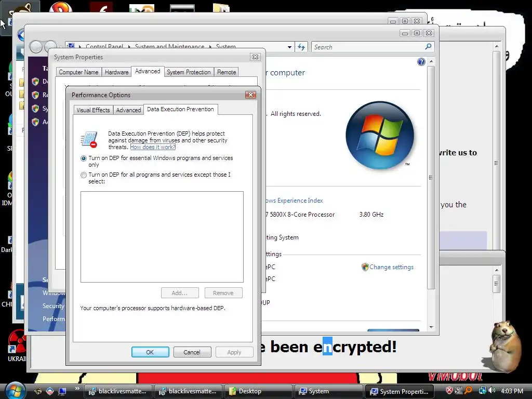Open the System Protection tab
532x399 pixels.
point(189,72)
